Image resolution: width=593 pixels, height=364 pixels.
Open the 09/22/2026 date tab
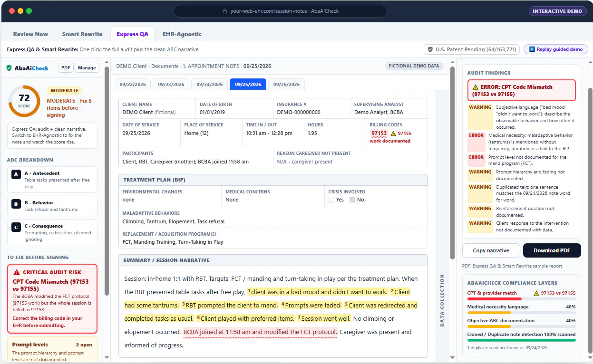(133, 84)
